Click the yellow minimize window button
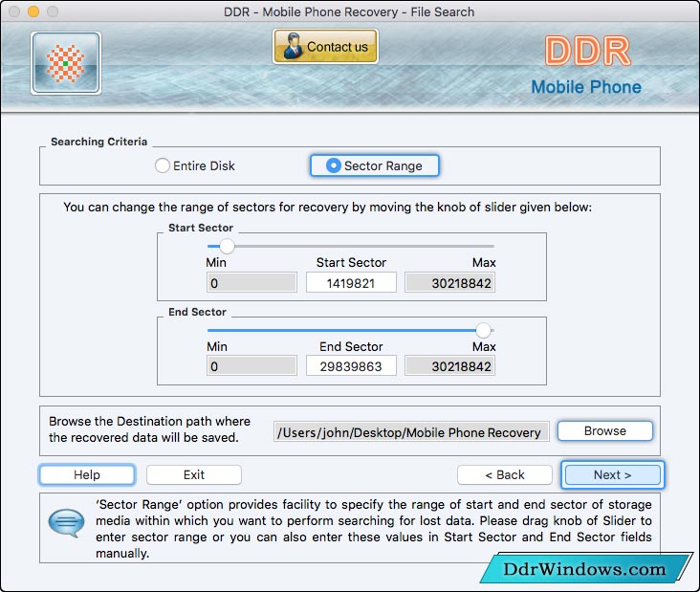Viewport: 700px width, 592px height. point(33,11)
